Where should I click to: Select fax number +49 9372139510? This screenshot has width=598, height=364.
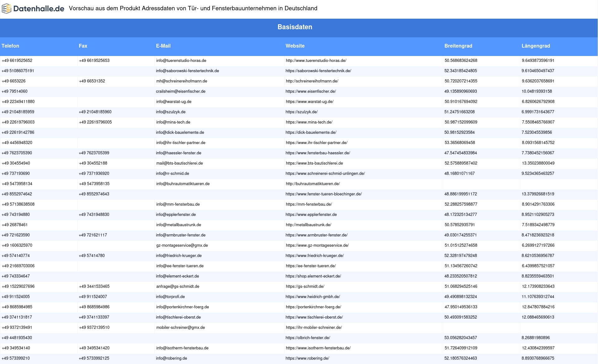94,328
